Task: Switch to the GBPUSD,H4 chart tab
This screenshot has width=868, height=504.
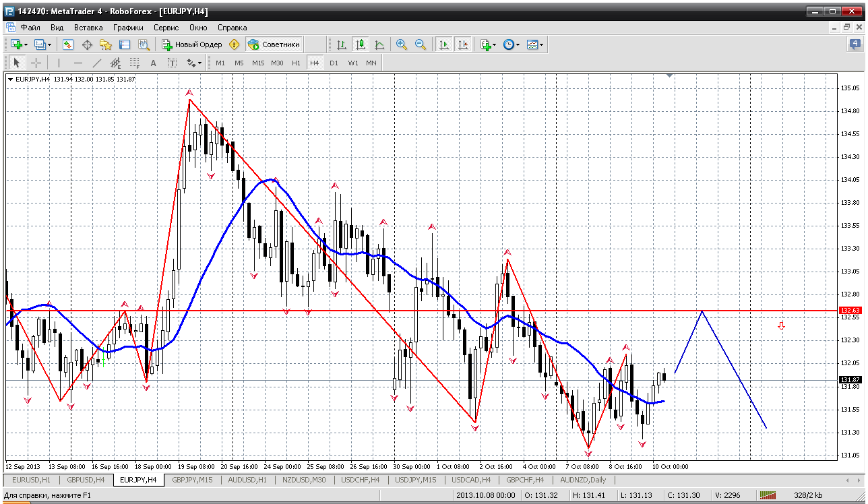Action: coord(86,480)
